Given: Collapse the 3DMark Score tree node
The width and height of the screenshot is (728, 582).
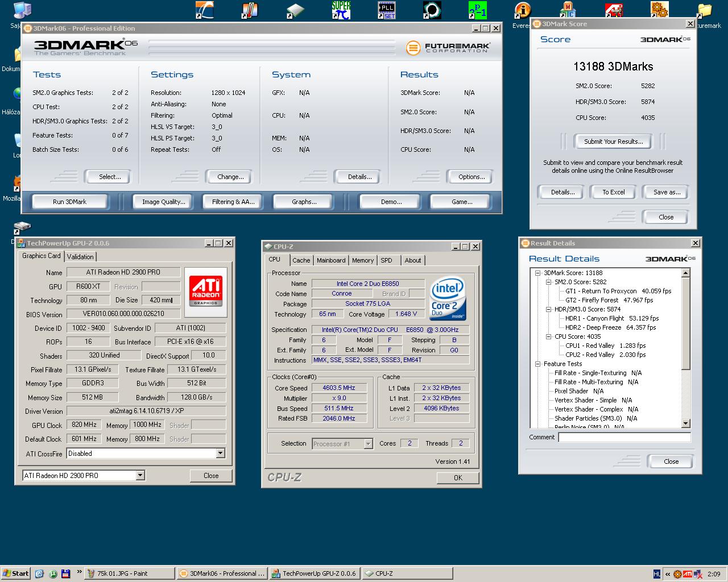Looking at the screenshot, I should tap(537, 273).
